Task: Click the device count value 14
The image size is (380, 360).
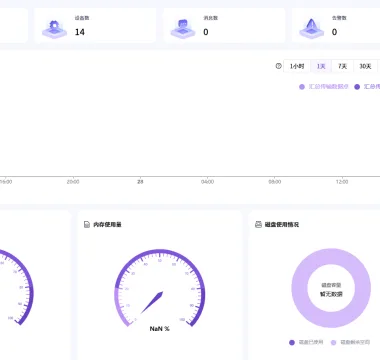Action: click(80, 32)
